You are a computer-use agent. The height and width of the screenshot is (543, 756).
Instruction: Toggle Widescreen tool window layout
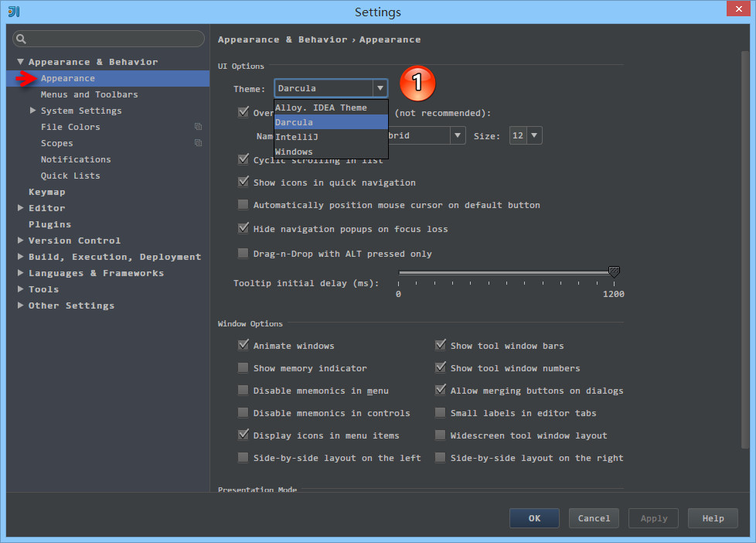[x=441, y=435]
